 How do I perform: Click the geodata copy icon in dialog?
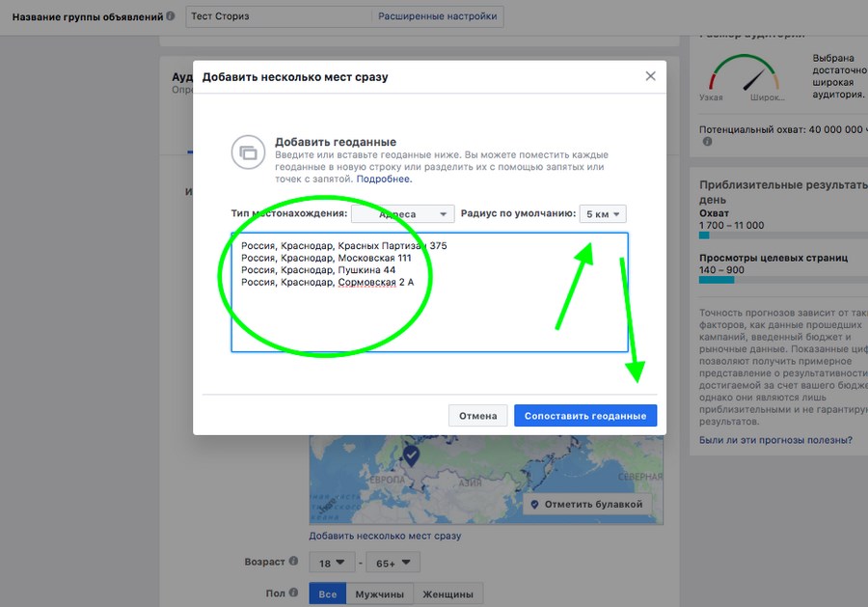(x=248, y=152)
